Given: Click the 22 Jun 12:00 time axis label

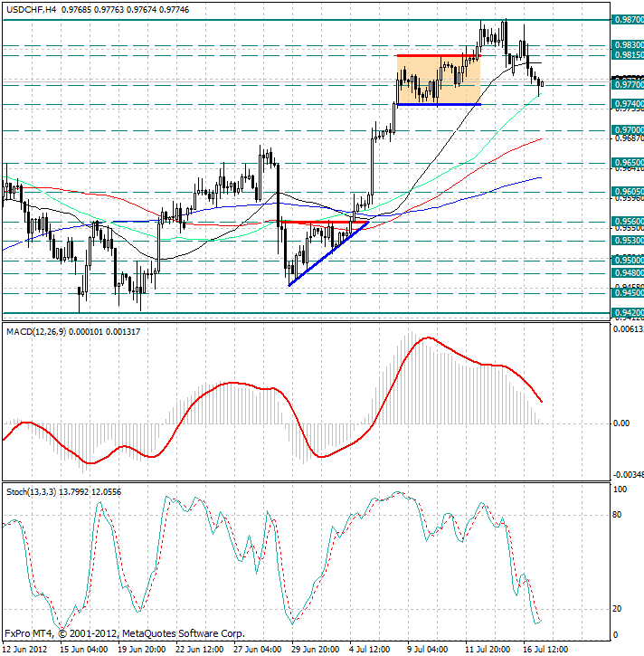Looking at the screenshot, I should pyautogui.click(x=199, y=650).
